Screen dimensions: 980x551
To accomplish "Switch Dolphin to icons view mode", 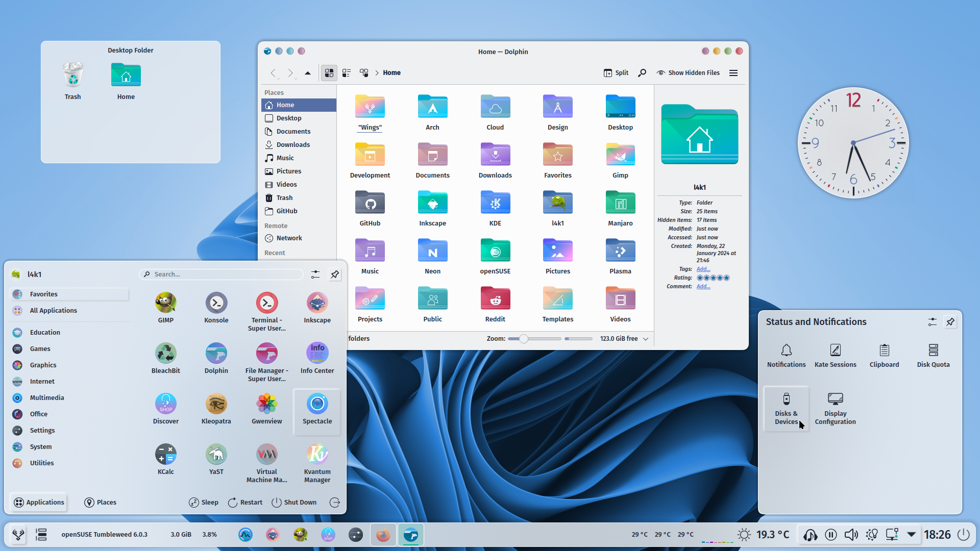I will coord(329,73).
